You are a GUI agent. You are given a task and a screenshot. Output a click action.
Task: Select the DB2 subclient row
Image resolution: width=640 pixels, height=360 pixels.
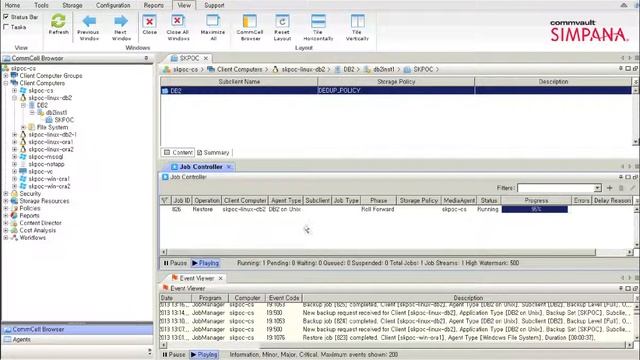coord(396,91)
